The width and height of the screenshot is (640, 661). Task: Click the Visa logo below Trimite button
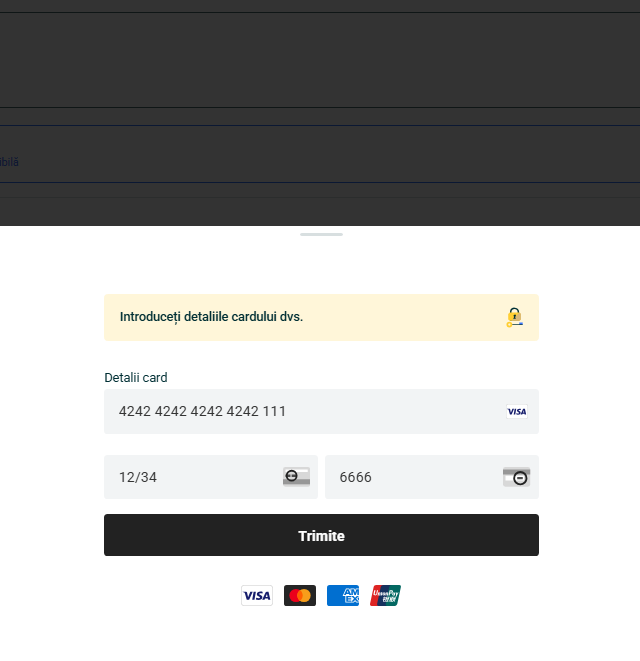(257, 596)
